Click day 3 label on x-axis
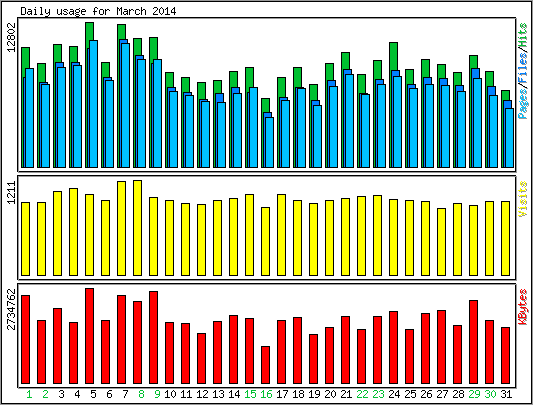 (61, 394)
